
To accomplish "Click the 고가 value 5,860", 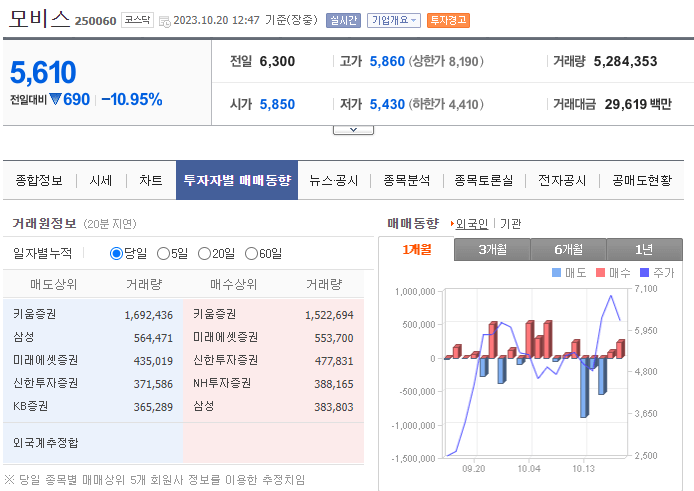I will 387,61.
